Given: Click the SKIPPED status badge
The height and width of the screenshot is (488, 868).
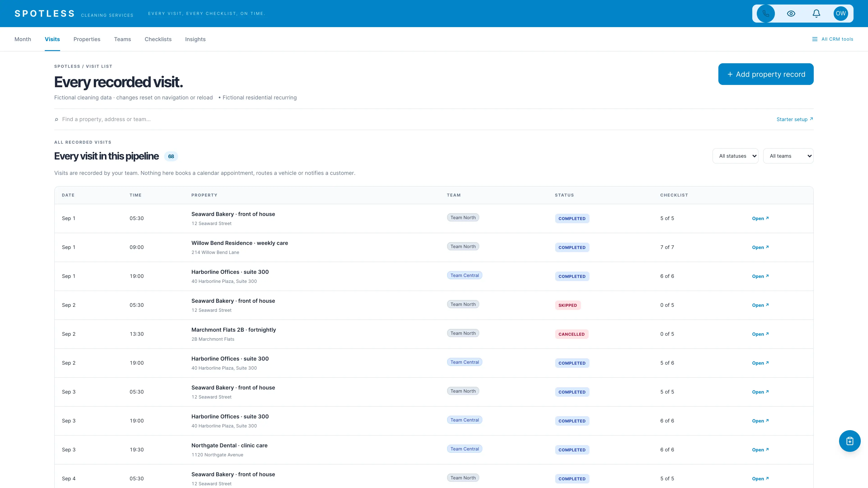Looking at the screenshot, I should [x=567, y=305].
